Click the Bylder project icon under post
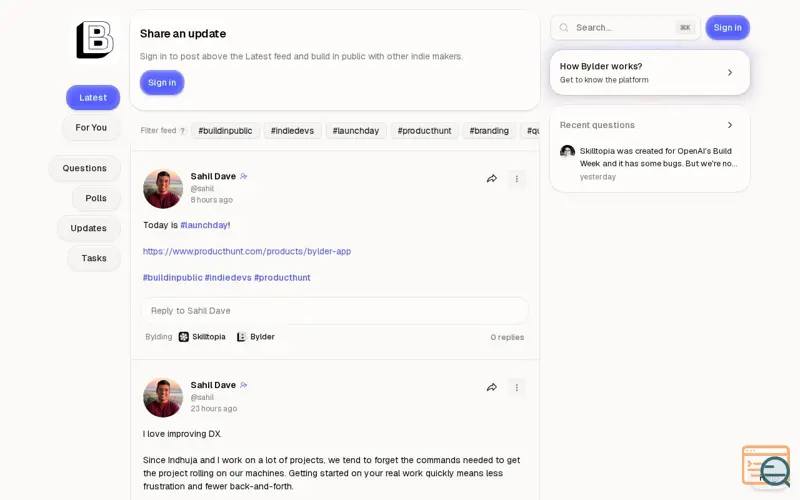Screen dimensions: 800x500 click(241, 337)
